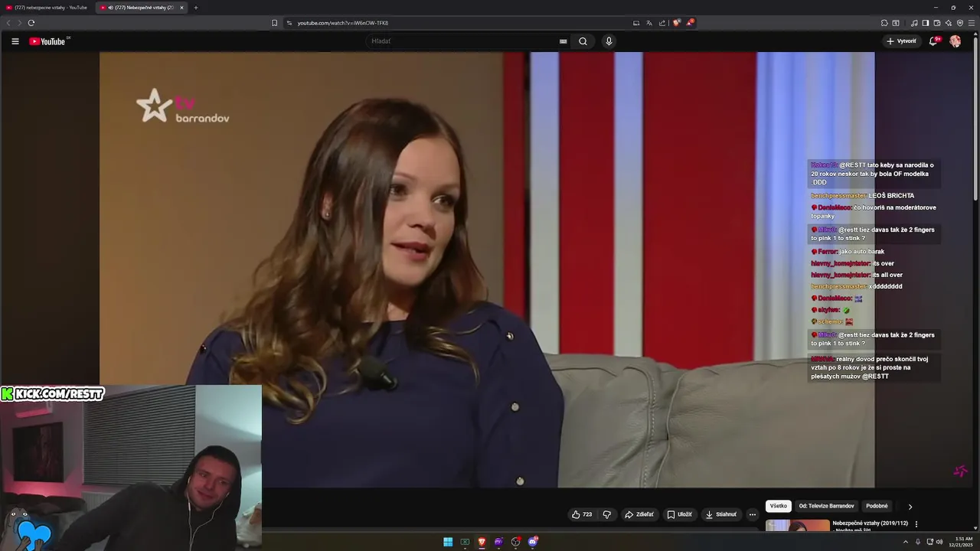980x551 pixels.
Task: Expand the system tray hidden icons chevron
Action: [x=906, y=542]
